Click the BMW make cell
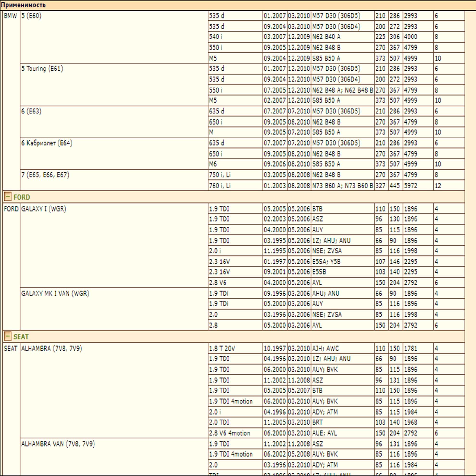Screen dimensions: 476x476 (x=10, y=16)
